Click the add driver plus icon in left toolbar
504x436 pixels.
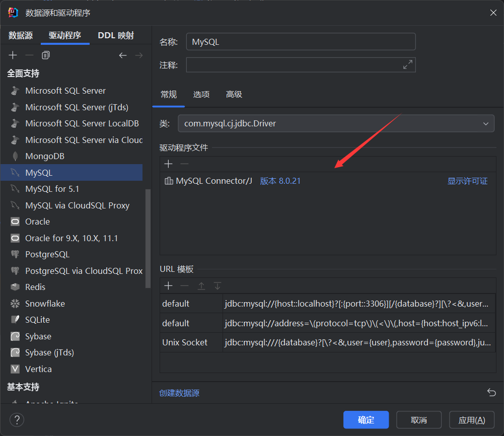click(x=13, y=55)
